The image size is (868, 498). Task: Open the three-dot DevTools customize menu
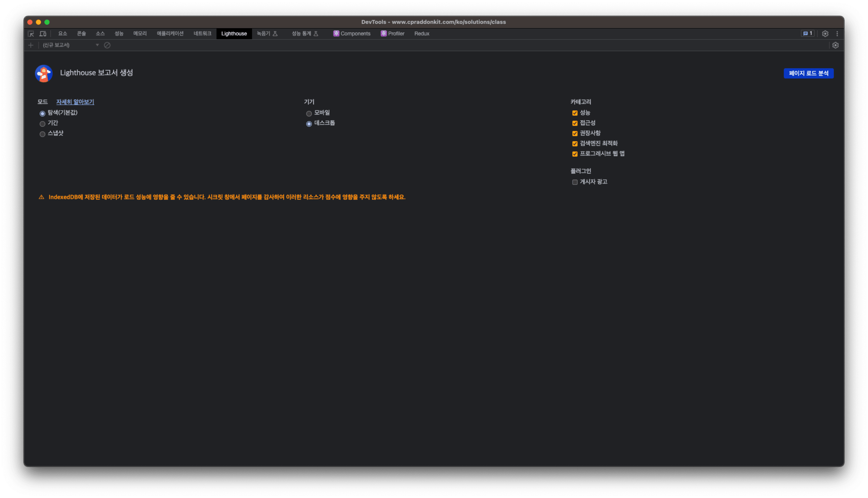click(x=837, y=33)
